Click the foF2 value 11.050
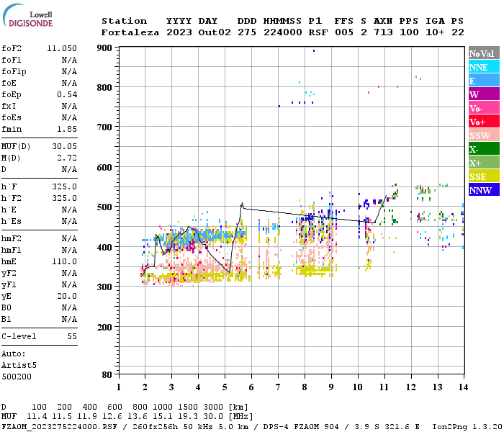The height and width of the screenshot is (432, 504). [x=62, y=48]
